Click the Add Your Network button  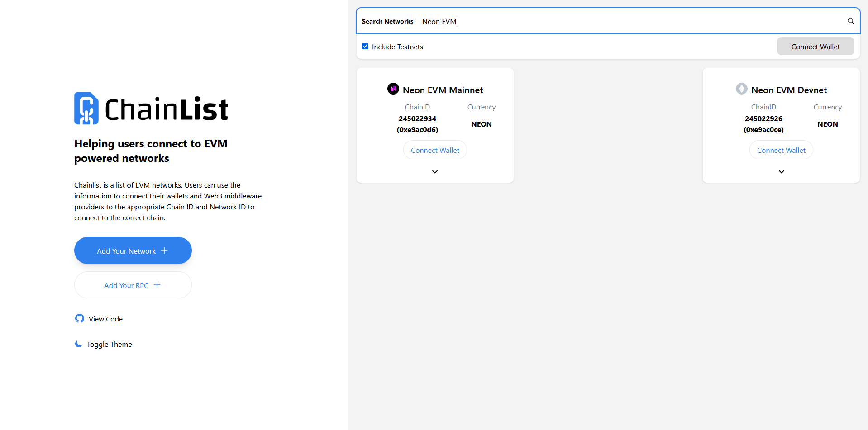(133, 250)
